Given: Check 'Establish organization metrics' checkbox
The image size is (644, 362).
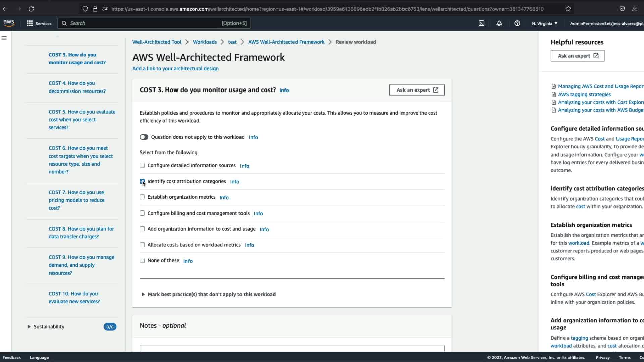Looking at the screenshot, I should pyautogui.click(x=142, y=197).
